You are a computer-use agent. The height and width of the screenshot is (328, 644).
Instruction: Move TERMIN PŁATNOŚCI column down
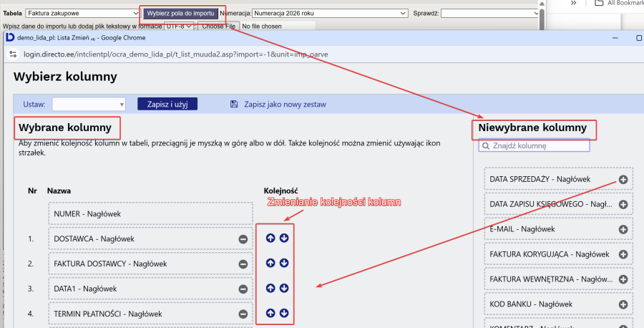coord(284,313)
